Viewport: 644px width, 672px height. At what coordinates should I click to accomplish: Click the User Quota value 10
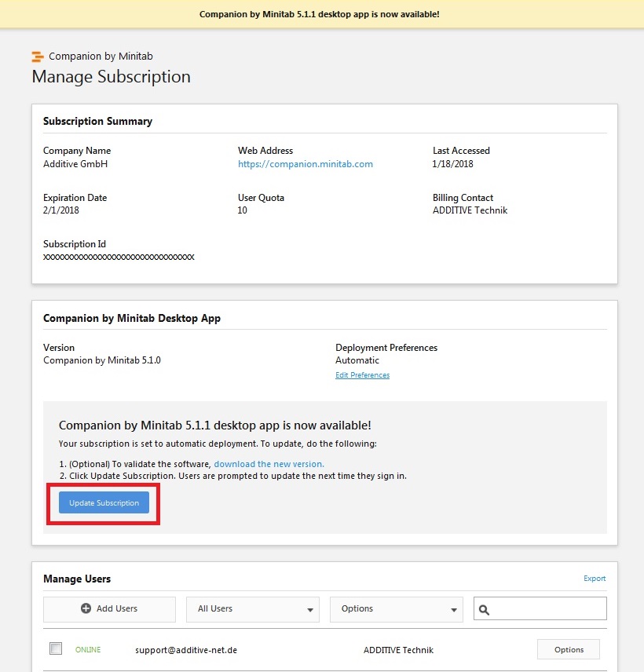(242, 210)
